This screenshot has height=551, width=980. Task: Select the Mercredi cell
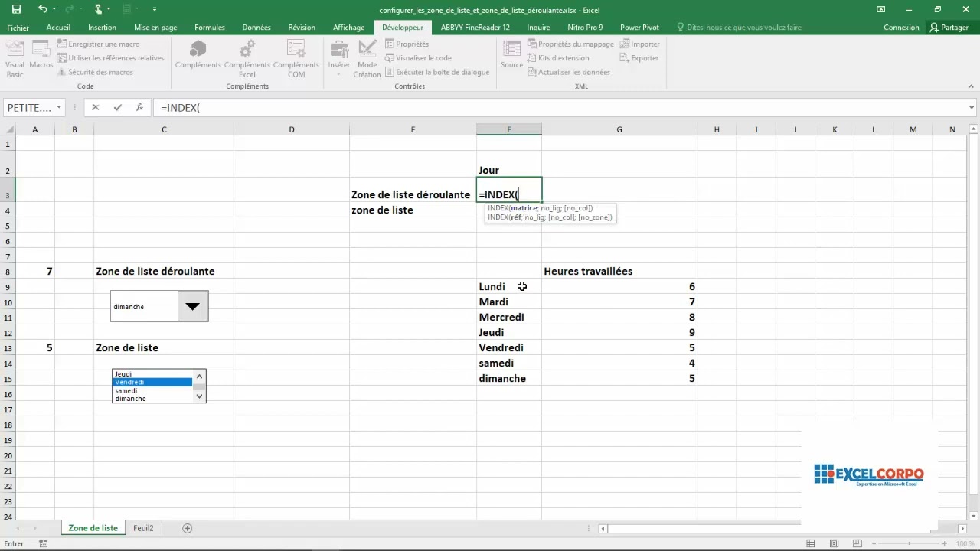pos(508,317)
